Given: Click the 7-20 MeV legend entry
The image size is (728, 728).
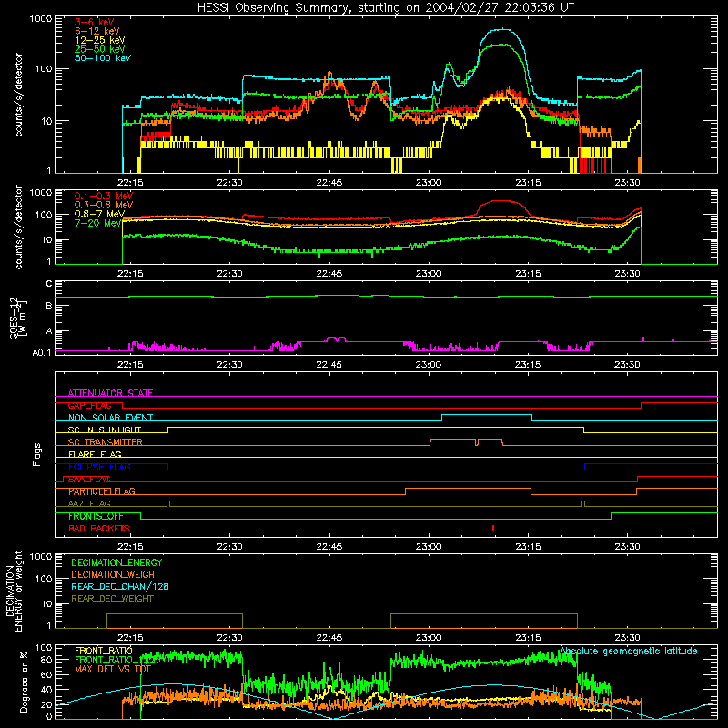Looking at the screenshot, I should coord(98,223).
